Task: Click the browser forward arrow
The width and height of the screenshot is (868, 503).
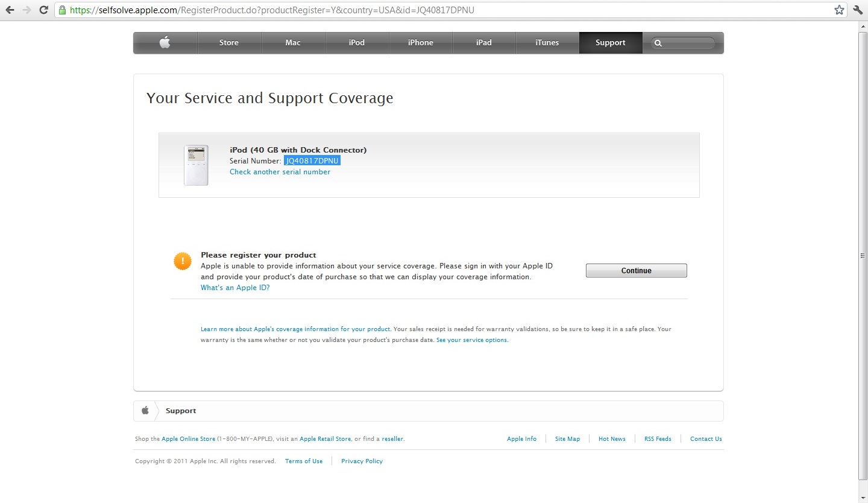Action: (27, 10)
